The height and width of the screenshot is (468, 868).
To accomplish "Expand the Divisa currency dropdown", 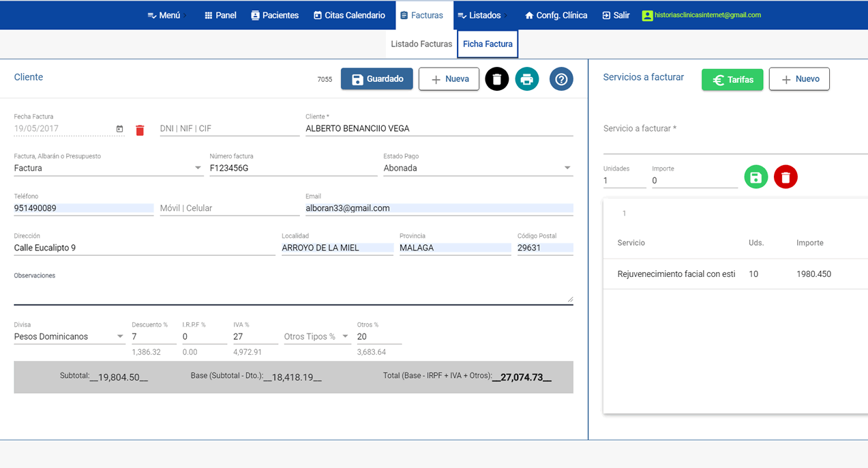I will pos(120,336).
